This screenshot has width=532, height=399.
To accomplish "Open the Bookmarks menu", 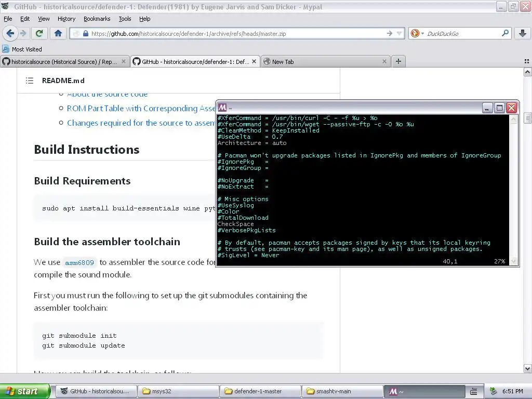I will tap(97, 19).
